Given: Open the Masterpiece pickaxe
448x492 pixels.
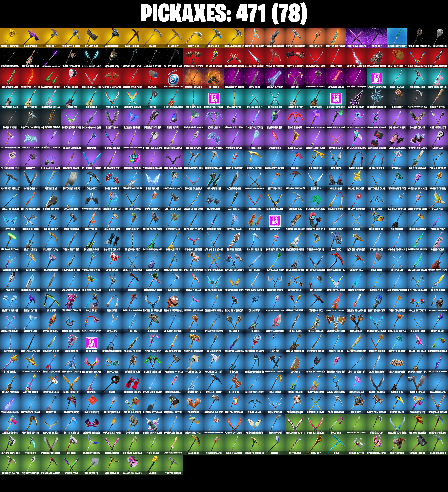Looking at the screenshot, I should (234, 99).
